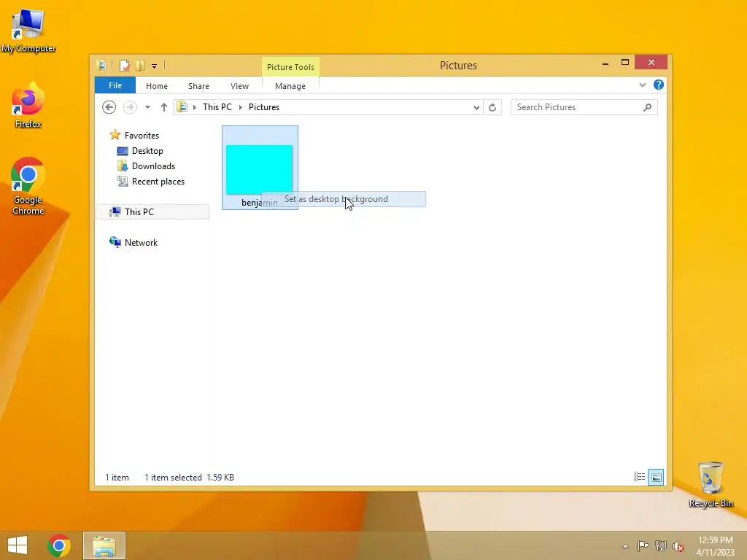
Task: Expand the arrow between This PC and Pictures
Action: 240,107
